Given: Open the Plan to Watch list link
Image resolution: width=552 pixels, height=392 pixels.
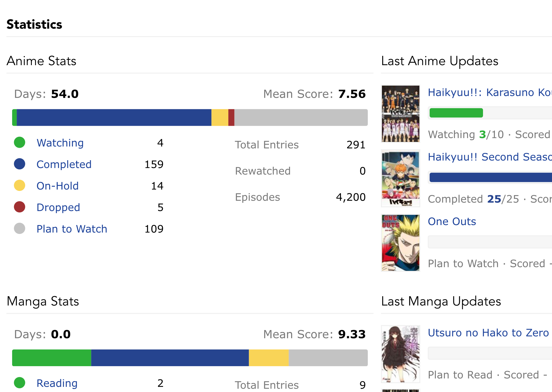Looking at the screenshot, I should (x=72, y=229).
